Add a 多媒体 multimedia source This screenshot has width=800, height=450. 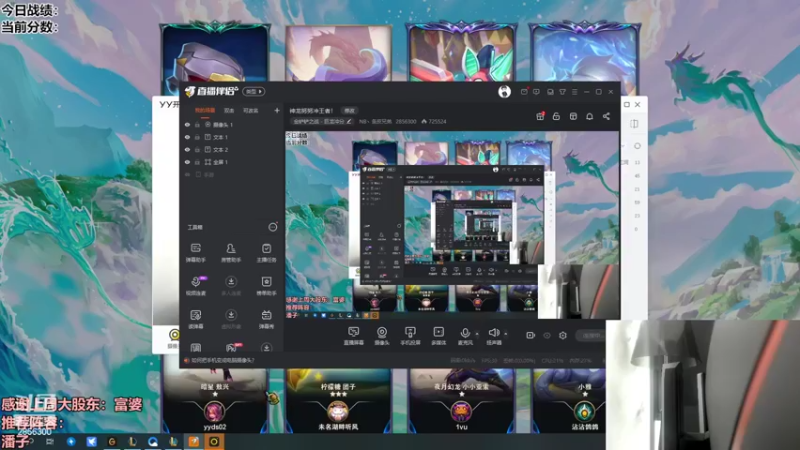coord(439,336)
